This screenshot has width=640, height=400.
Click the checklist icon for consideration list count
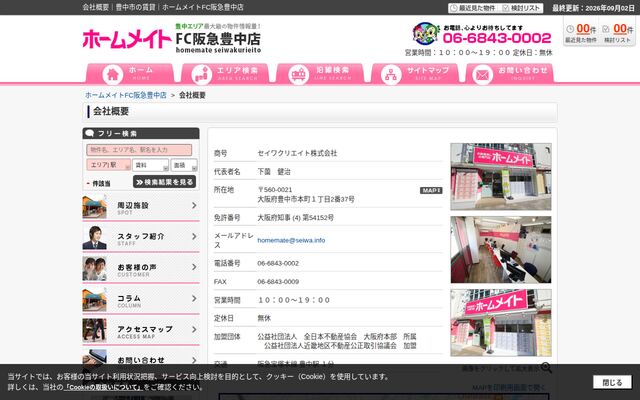coord(606,29)
